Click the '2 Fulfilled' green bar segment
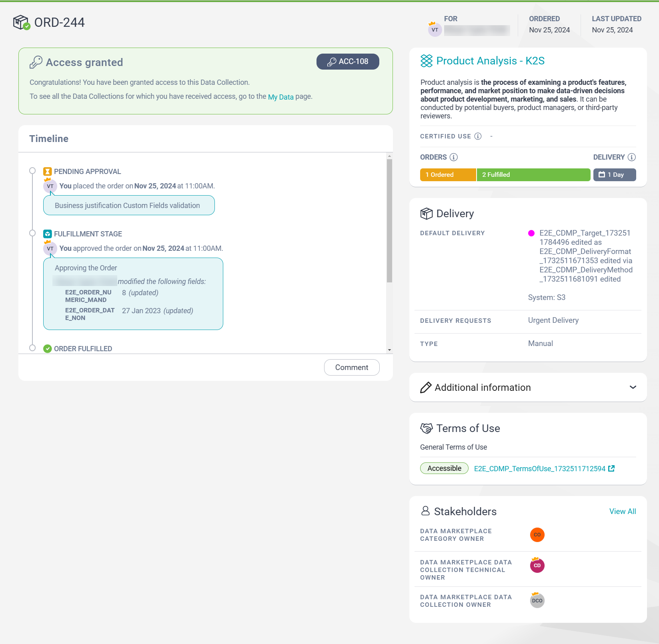This screenshot has width=659, height=644. tap(533, 175)
